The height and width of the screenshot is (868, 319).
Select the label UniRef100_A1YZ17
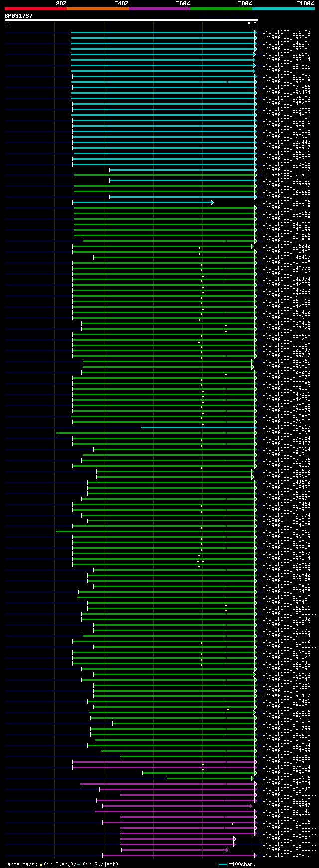(286, 427)
